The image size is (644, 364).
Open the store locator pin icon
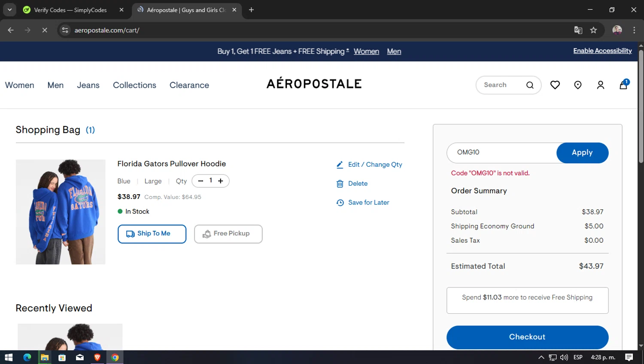pyautogui.click(x=578, y=85)
